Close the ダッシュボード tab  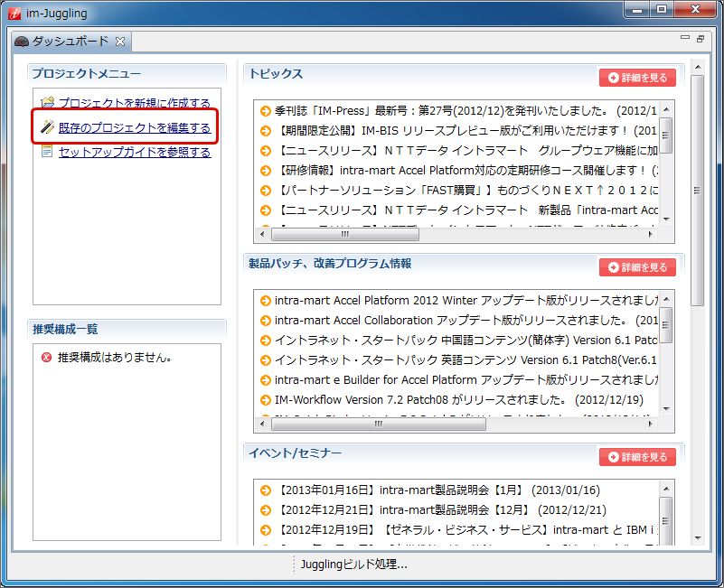click(120, 42)
